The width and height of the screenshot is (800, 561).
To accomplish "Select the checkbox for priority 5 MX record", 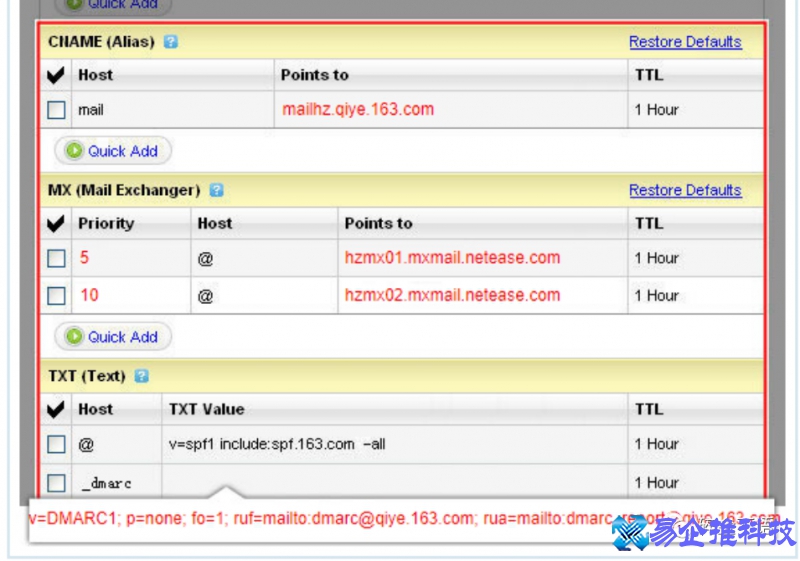I will click(x=57, y=258).
